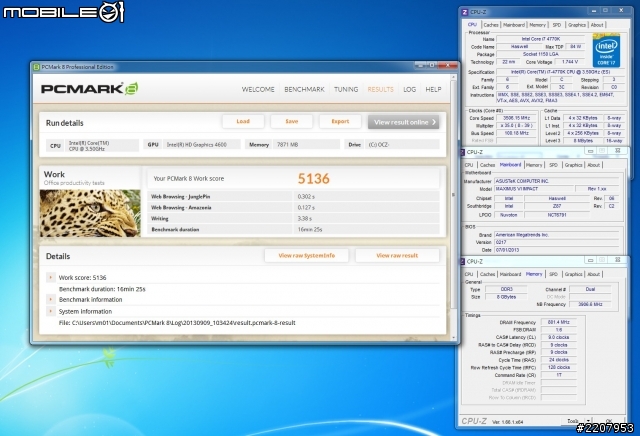Viewport: 640px width, 436px height.
Task: Click the DRAM Frequency value field
Action: [558, 322]
